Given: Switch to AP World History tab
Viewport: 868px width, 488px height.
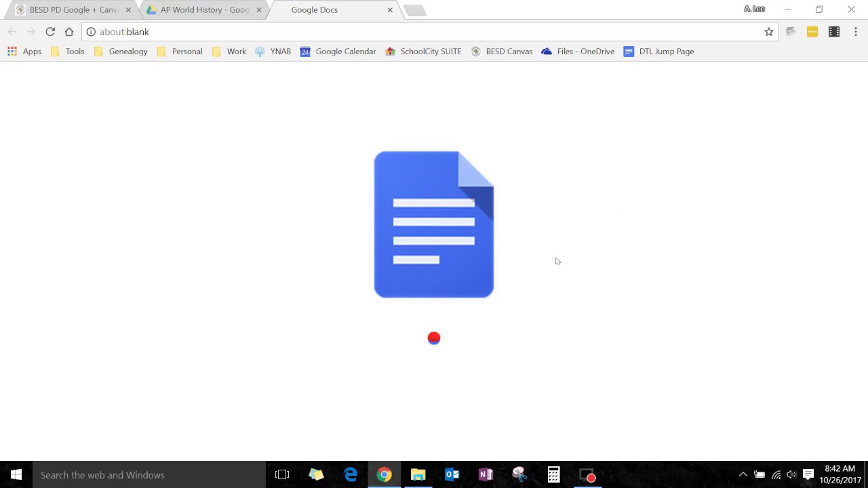Looking at the screenshot, I should pyautogui.click(x=204, y=10).
